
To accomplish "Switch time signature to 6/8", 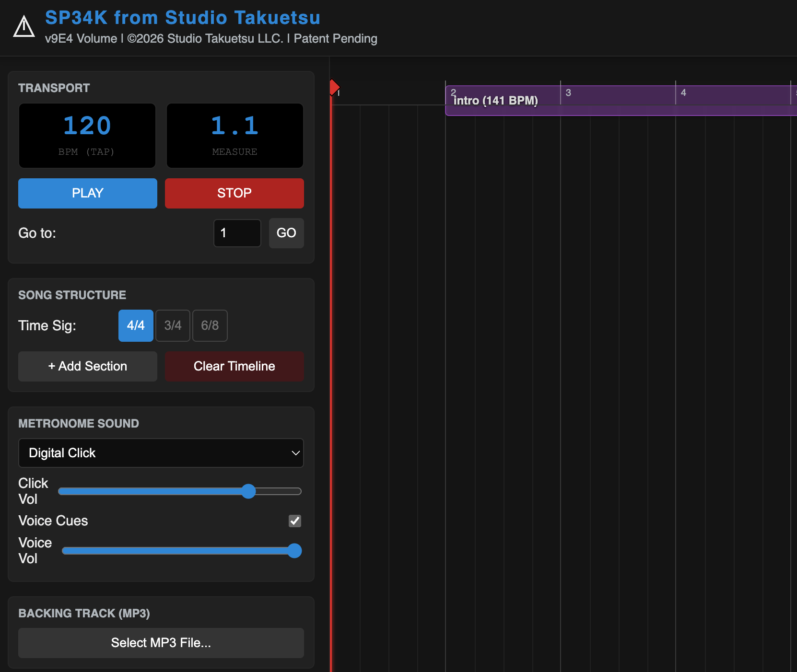I will pos(210,326).
